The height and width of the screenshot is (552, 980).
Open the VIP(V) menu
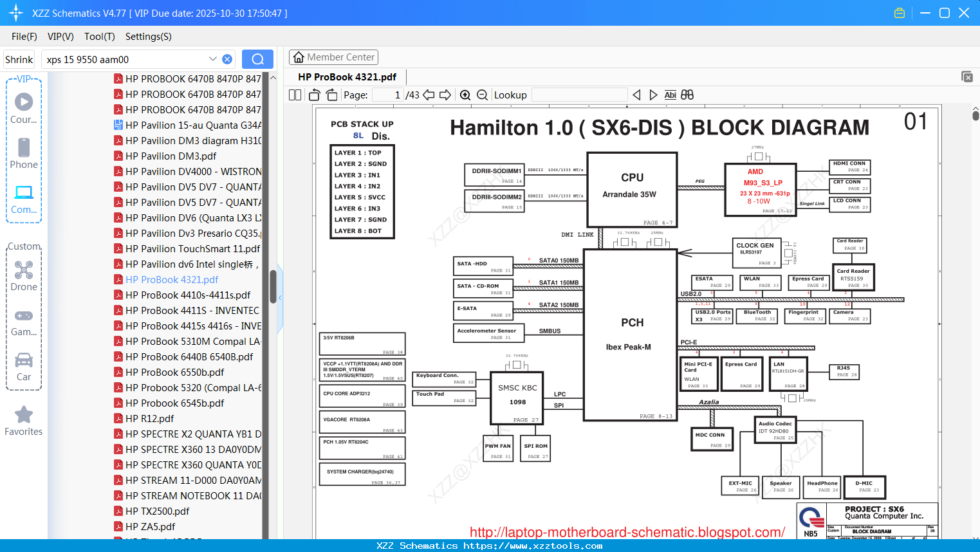click(x=60, y=37)
